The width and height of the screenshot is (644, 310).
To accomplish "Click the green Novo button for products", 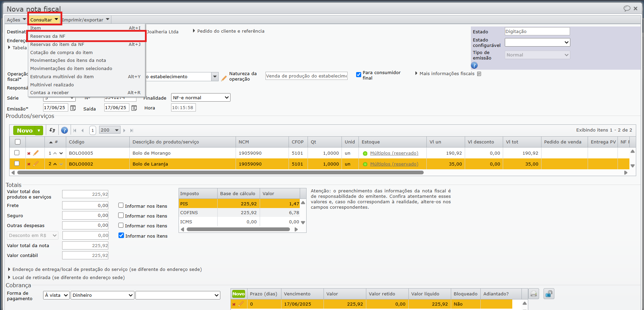I will click(25, 131).
